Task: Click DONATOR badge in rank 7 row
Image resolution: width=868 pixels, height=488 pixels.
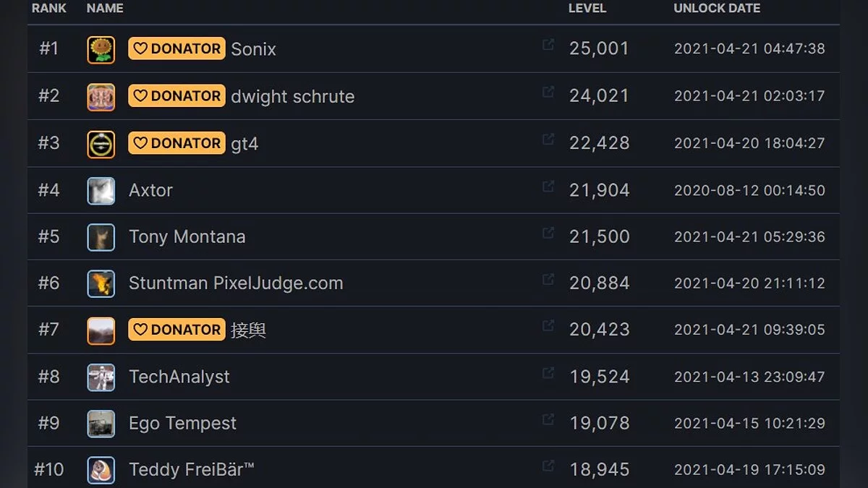Action: (176, 330)
